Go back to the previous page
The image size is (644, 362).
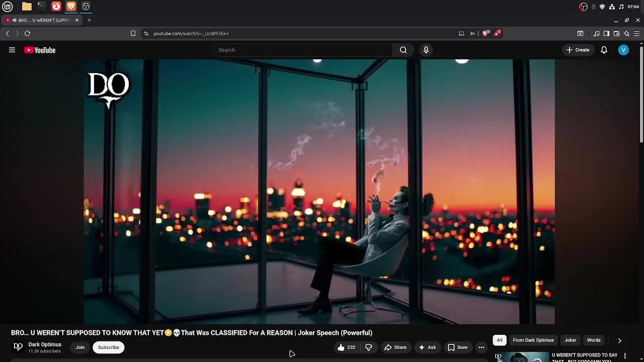coord(8,33)
